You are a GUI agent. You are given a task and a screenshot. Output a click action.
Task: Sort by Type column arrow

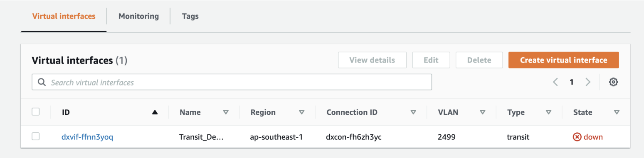548,112
